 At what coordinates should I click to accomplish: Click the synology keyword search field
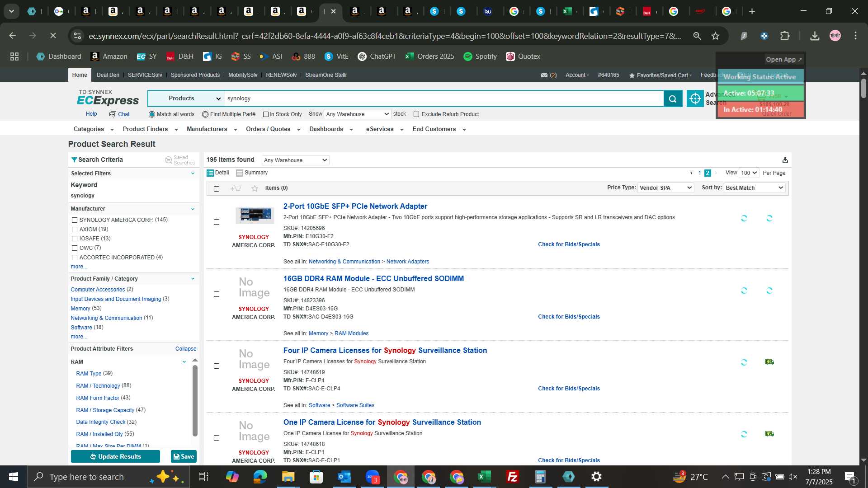[x=444, y=99]
